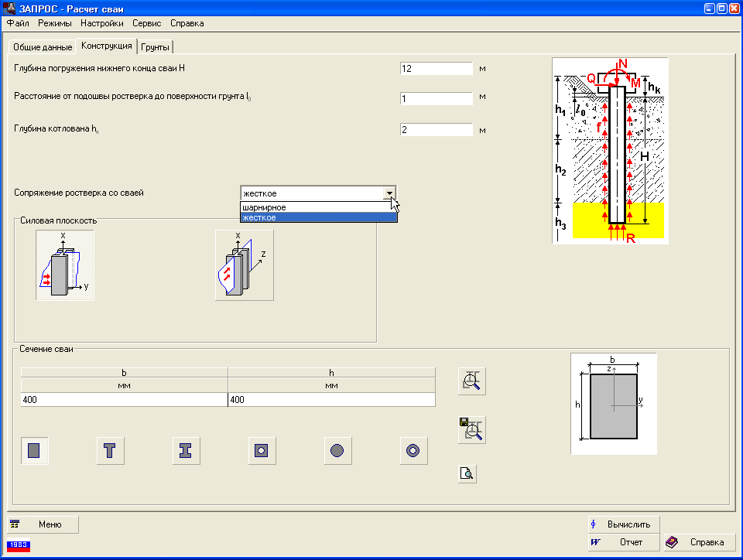Click the 1983 flag icon

(19, 546)
